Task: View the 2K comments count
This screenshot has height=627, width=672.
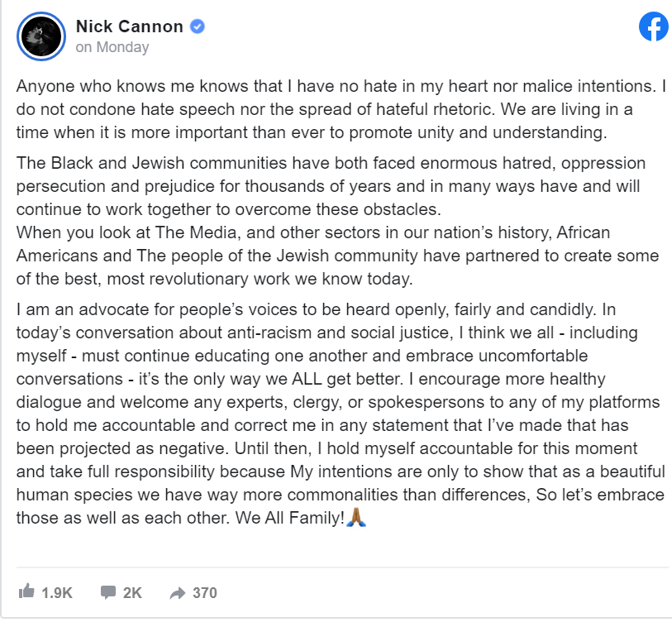Action: tap(132, 593)
